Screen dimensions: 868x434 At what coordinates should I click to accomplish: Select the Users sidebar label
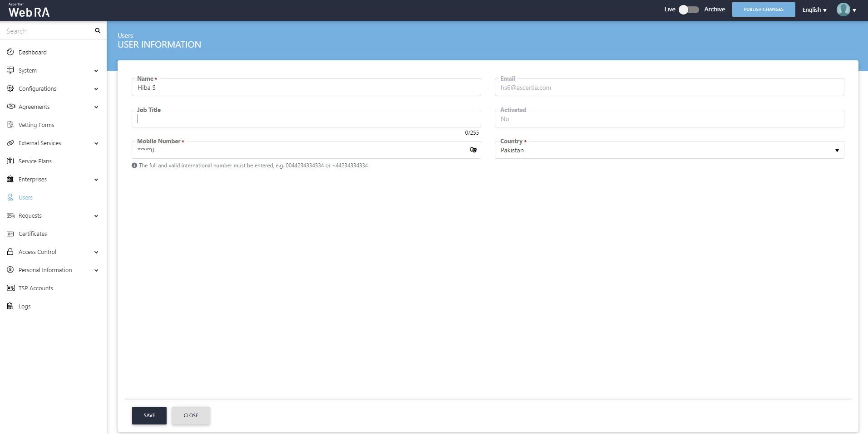point(25,197)
